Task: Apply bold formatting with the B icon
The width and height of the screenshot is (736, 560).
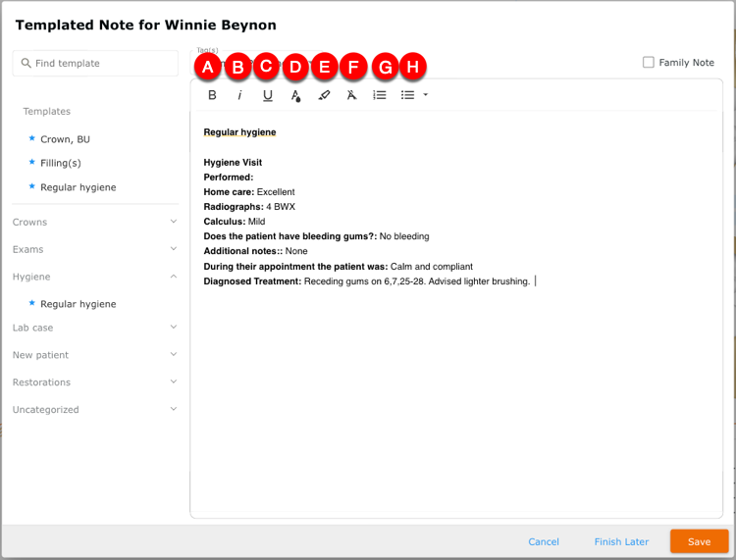Action: click(212, 95)
